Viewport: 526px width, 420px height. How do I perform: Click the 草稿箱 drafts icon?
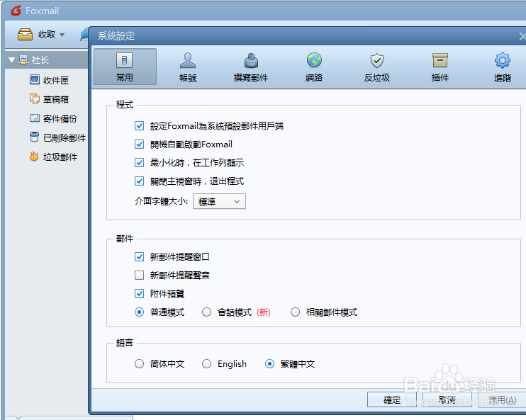point(34,98)
